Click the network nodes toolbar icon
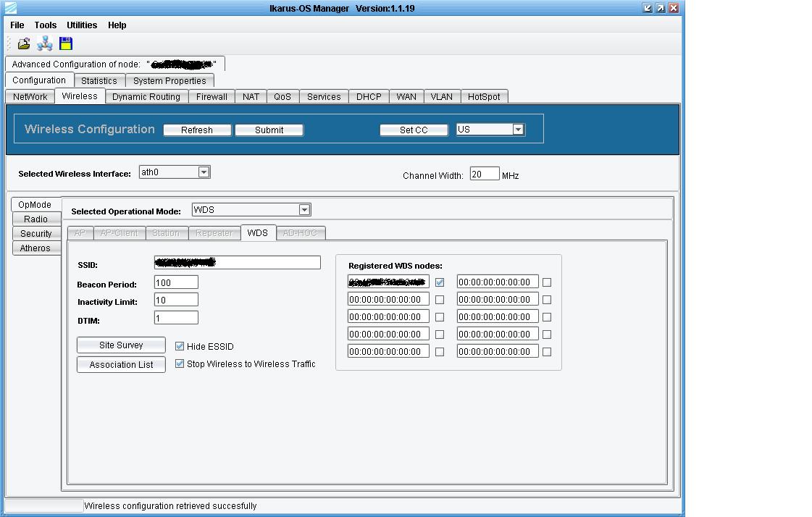 tap(45, 43)
